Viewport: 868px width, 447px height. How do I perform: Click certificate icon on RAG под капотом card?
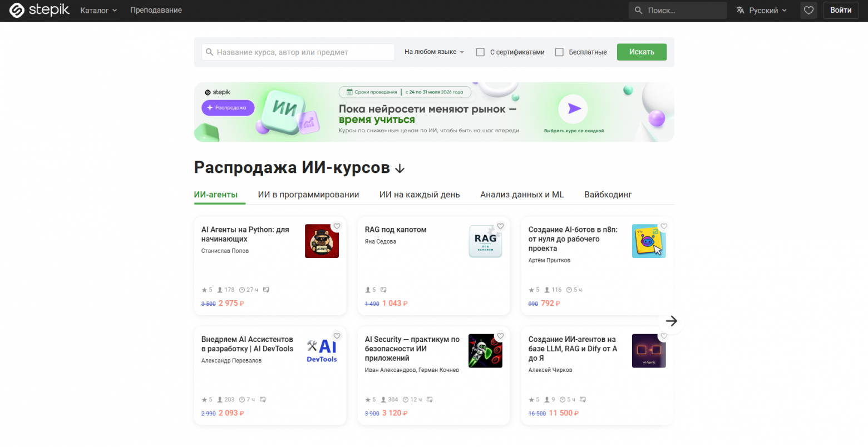(383, 290)
